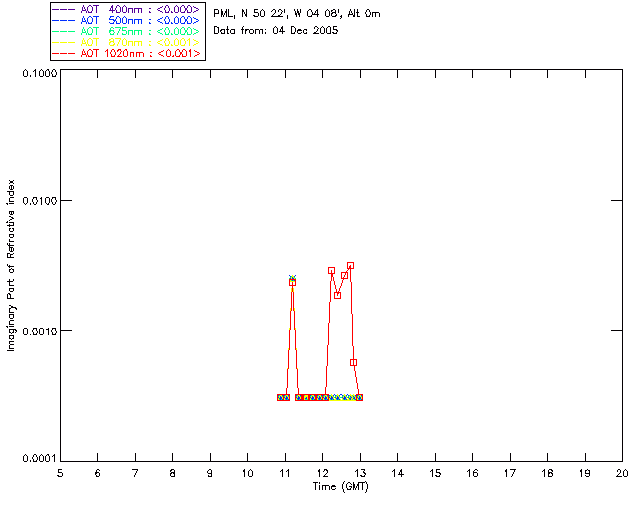Click the AOT 400nm legend entry

coord(127,9)
